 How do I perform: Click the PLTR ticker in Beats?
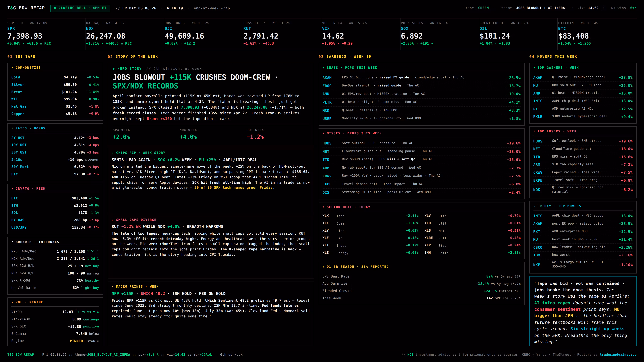pyautogui.click(x=327, y=102)
